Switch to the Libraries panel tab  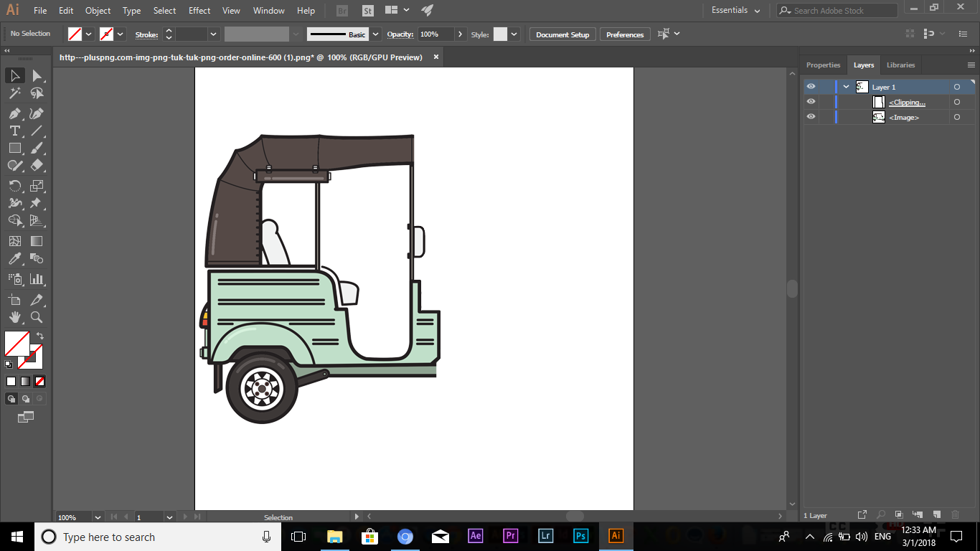[x=900, y=65]
